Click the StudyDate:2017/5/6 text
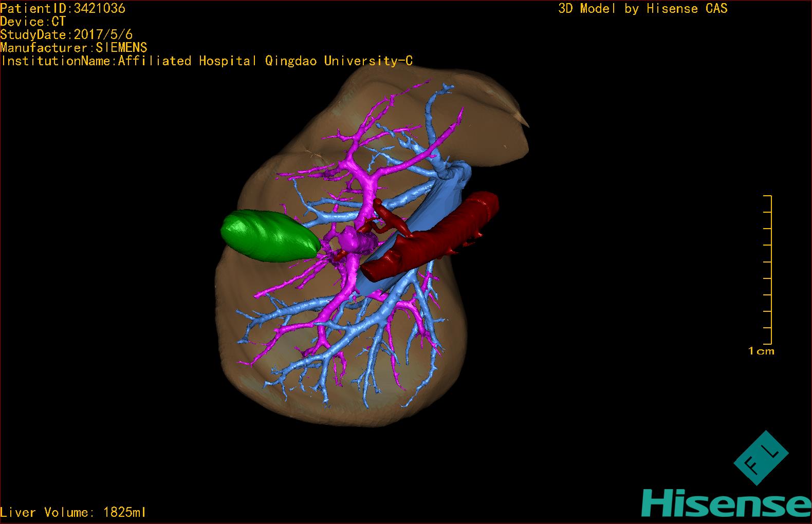The image size is (812, 524). (66, 34)
